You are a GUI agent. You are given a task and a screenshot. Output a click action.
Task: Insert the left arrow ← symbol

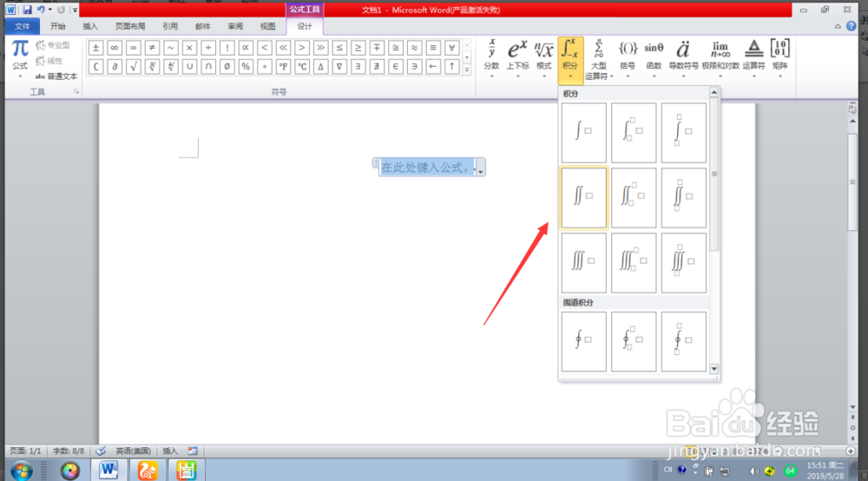click(433, 67)
